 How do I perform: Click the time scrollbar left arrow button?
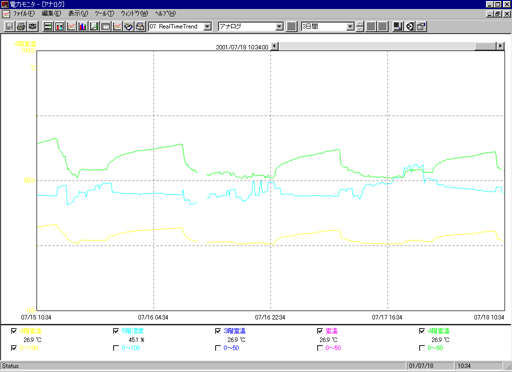(275, 46)
